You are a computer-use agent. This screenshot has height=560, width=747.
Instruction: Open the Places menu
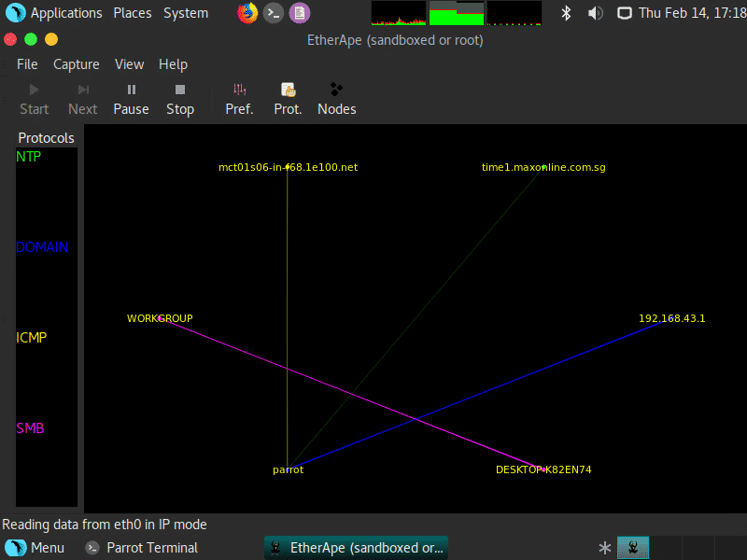(133, 13)
